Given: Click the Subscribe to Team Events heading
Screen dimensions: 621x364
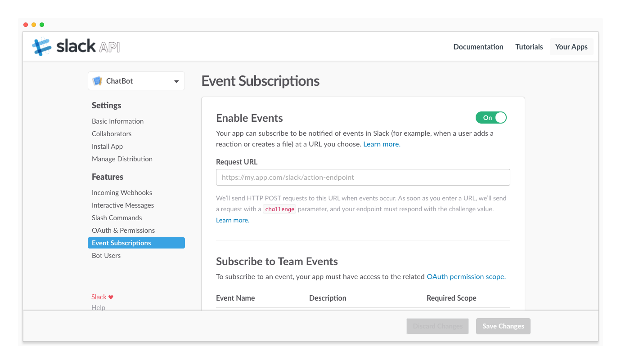Looking at the screenshot, I should point(277,262).
